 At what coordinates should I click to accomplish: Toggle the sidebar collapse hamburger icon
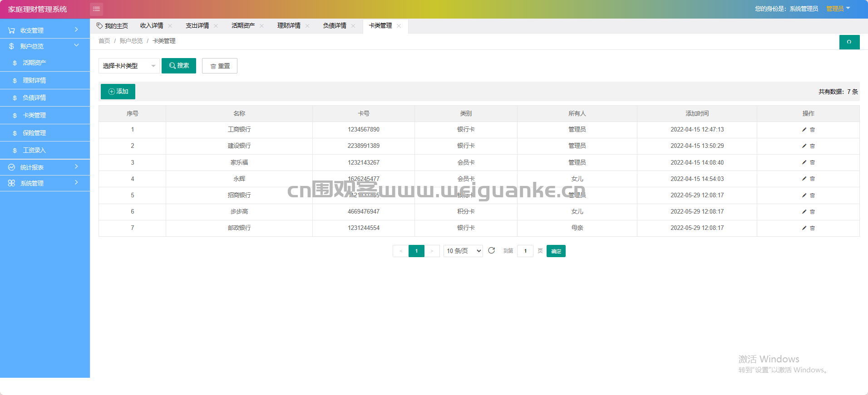click(96, 9)
